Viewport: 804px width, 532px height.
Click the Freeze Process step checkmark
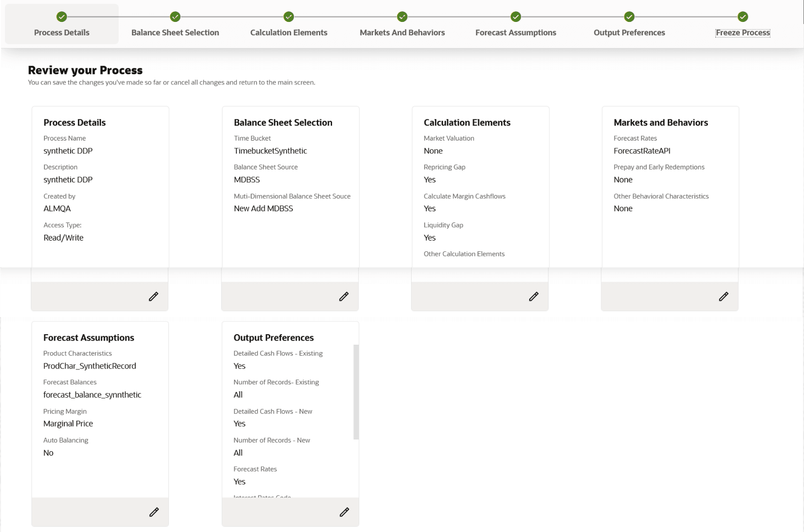[743, 17]
